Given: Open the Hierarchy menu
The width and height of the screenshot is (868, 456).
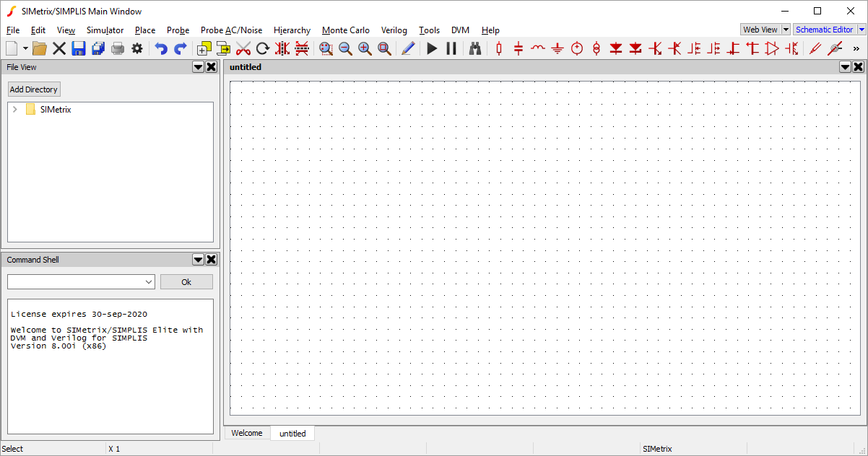Looking at the screenshot, I should 292,30.
